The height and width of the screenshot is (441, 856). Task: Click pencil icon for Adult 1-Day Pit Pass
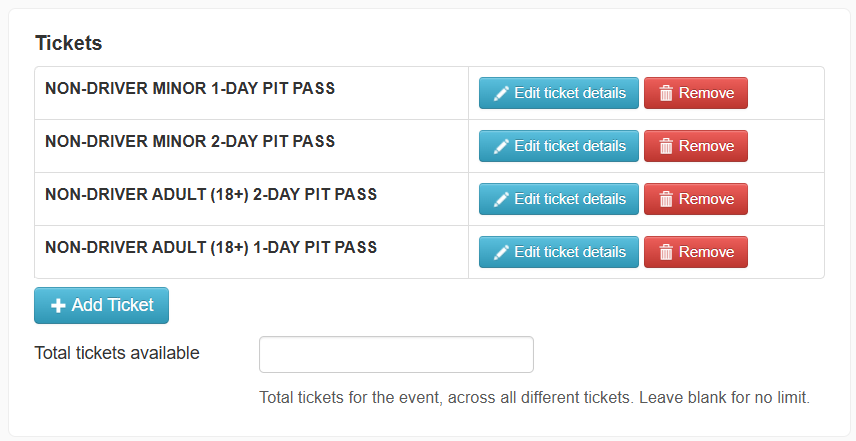(501, 252)
